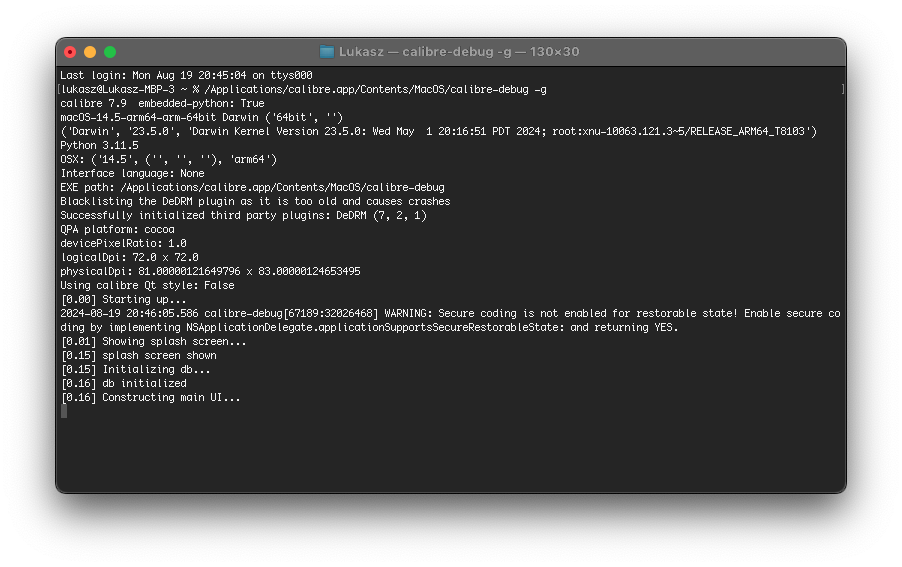The width and height of the screenshot is (902, 567).
Task: Click the '[0.15] splash screen shown' line
Action: coord(138,355)
